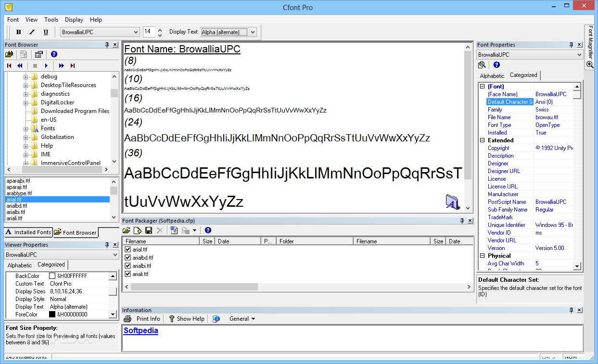Open the View menu

(x=31, y=20)
